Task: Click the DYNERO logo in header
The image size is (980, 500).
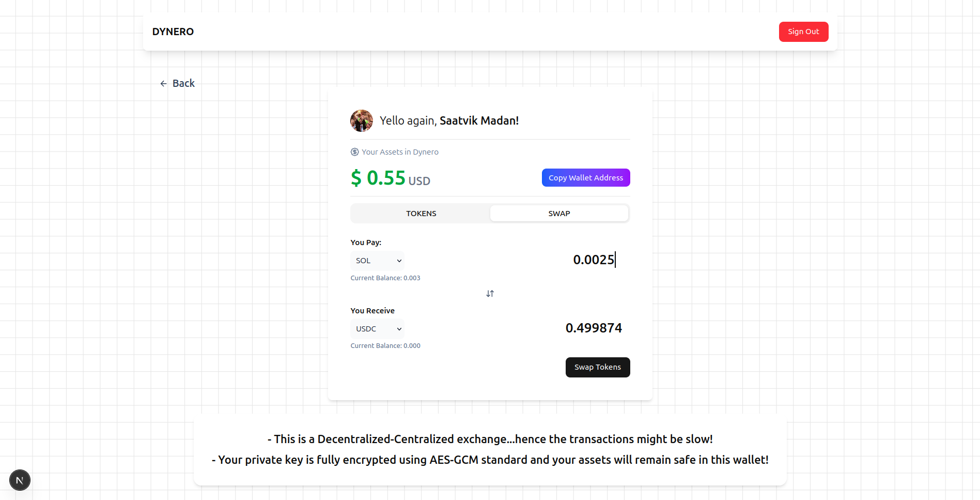Action: click(173, 32)
